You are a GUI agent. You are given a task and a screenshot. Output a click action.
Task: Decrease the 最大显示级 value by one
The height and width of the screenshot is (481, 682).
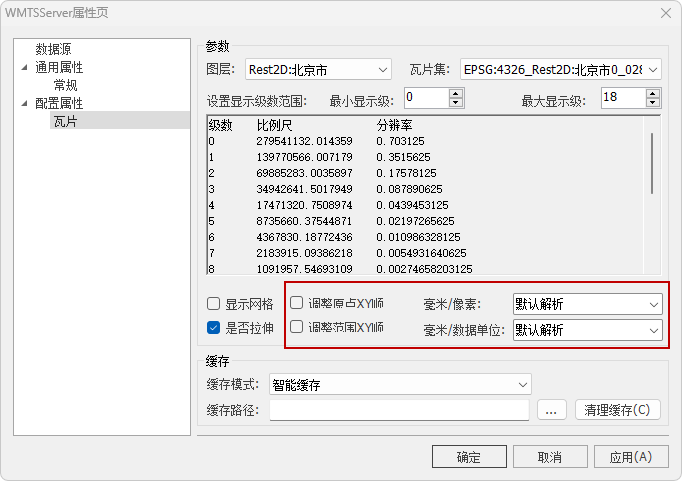[652, 103]
